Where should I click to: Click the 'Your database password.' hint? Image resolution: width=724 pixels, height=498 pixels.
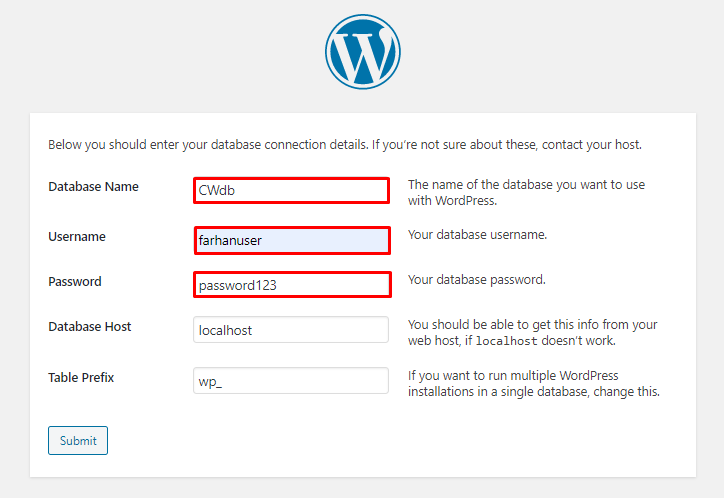pos(476,280)
